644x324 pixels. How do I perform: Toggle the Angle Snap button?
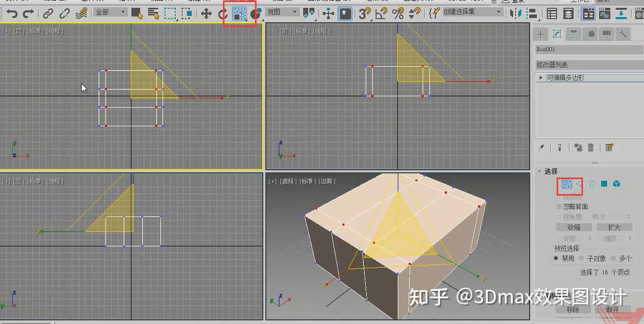382,13
